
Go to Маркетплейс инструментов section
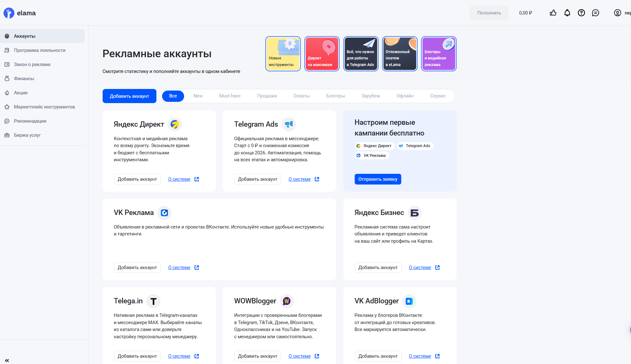44,107
